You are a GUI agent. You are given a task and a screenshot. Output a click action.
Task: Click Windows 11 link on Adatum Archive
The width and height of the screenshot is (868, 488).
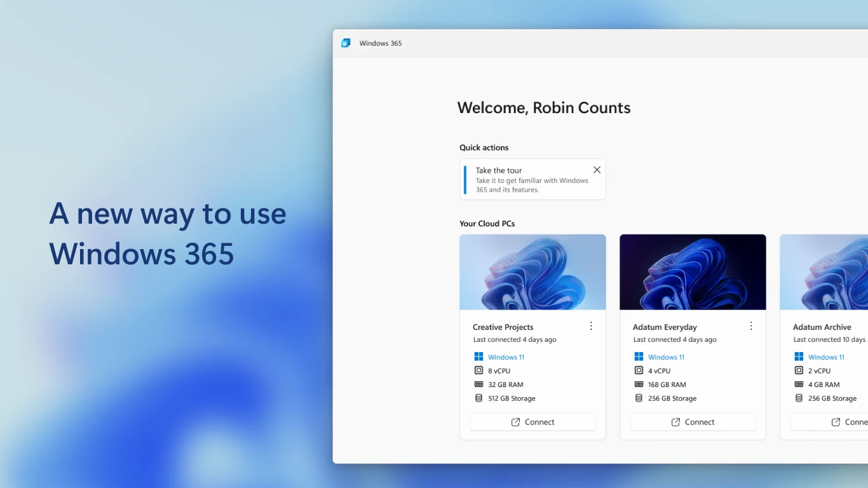click(x=826, y=357)
